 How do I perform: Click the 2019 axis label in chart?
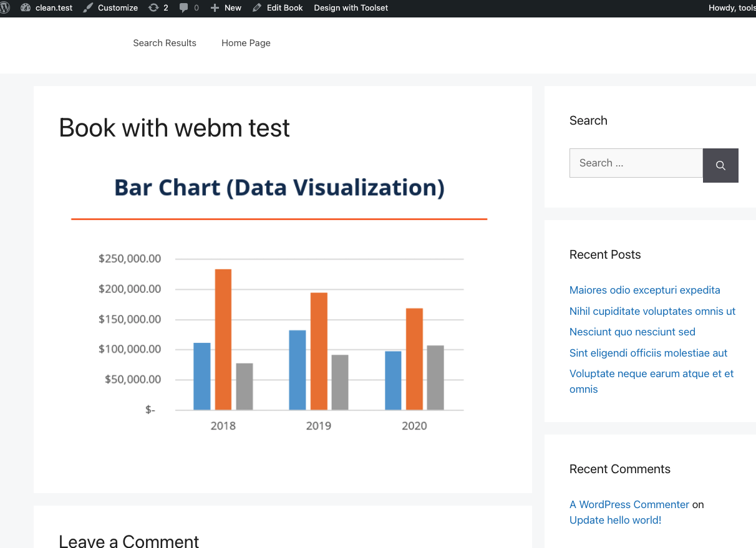319,426
